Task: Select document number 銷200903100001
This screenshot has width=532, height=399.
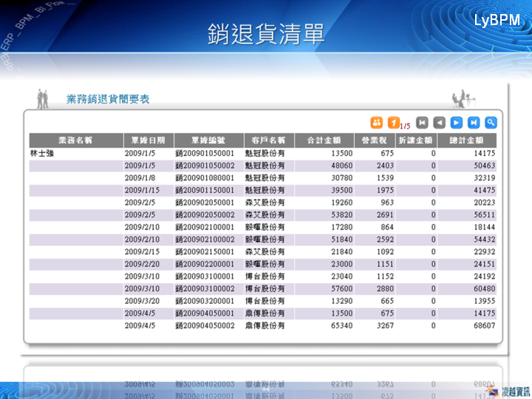Action: 205,276
